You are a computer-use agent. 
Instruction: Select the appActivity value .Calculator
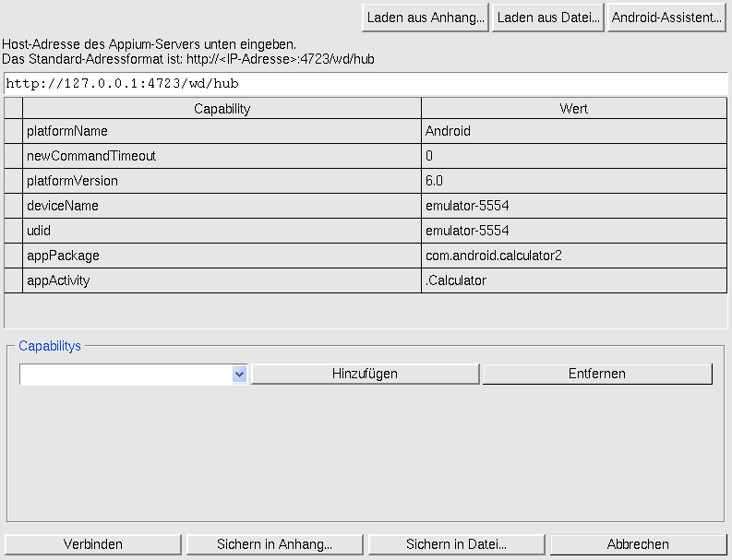[573, 280]
